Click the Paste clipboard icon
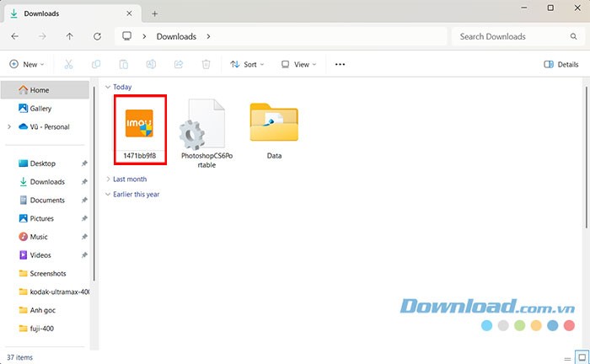 tap(123, 64)
